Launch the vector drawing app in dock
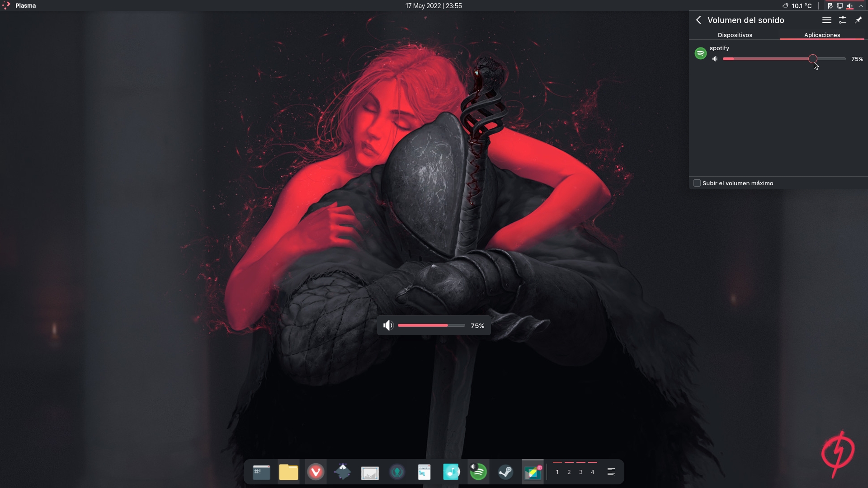The width and height of the screenshot is (868, 488). coord(343,472)
